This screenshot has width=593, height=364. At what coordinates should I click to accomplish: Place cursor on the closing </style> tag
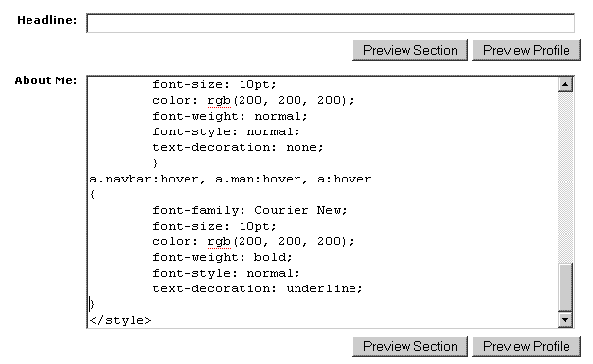(x=121, y=320)
